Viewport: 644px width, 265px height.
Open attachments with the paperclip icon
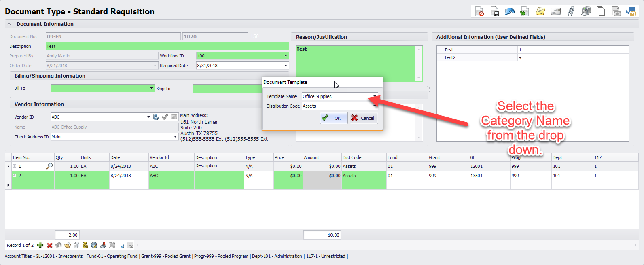coord(571,12)
